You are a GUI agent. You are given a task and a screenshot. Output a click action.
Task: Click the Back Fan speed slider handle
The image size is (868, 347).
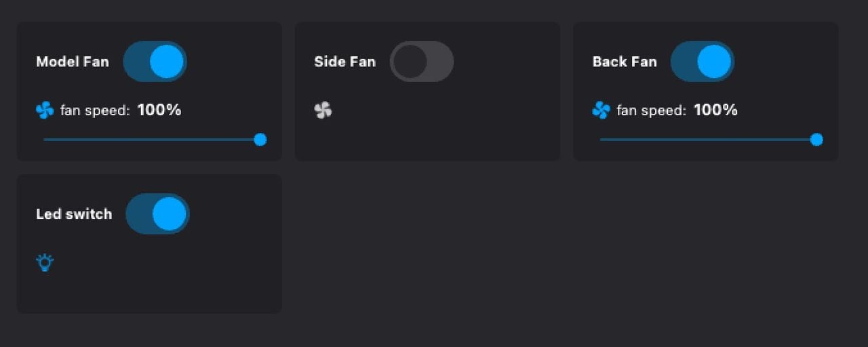(x=816, y=140)
